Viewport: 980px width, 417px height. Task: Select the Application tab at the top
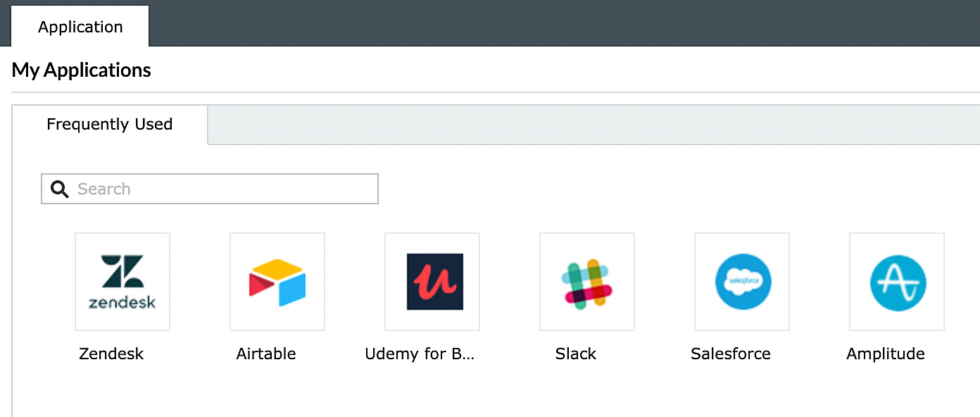80,26
